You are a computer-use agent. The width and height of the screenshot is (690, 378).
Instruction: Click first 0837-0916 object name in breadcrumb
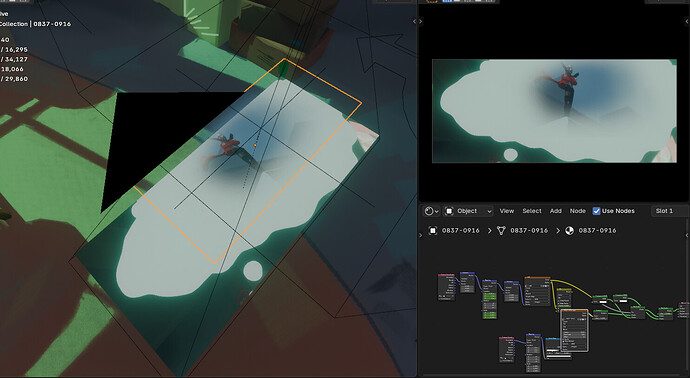pyautogui.click(x=460, y=231)
